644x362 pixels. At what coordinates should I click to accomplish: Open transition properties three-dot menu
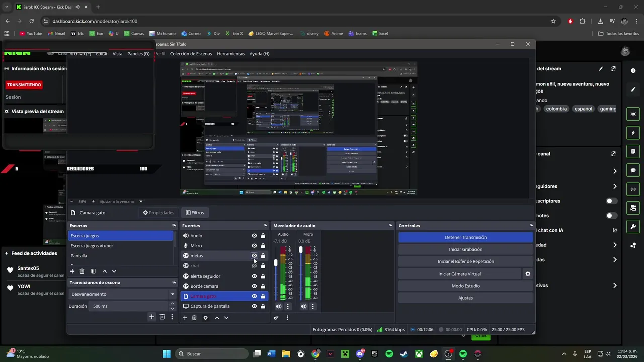click(x=172, y=317)
